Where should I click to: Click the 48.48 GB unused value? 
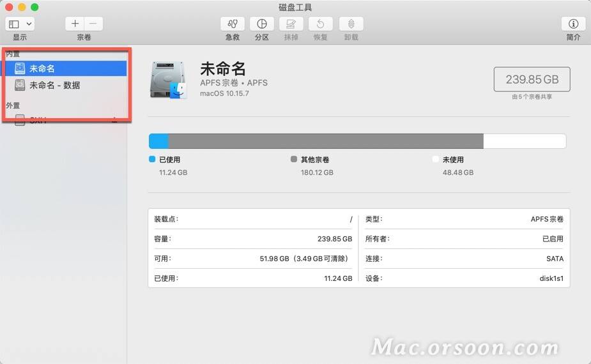tap(458, 172)
